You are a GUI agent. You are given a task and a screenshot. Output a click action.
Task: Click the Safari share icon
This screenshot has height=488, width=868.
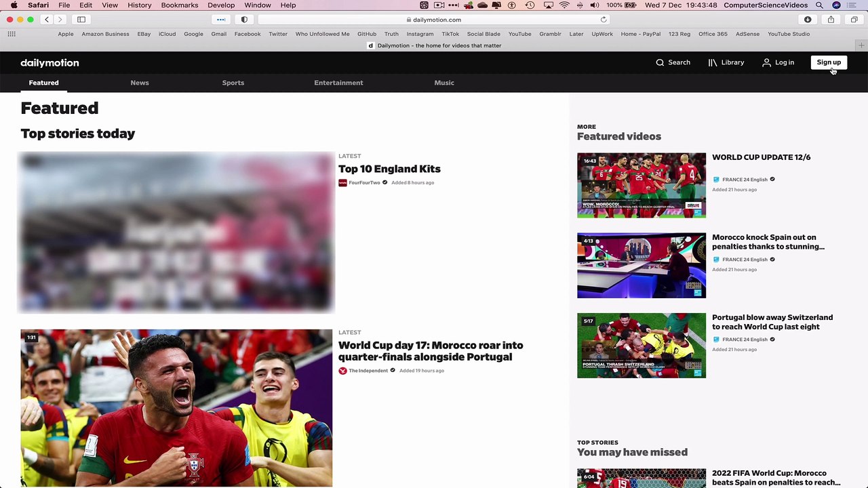[831, 20]
